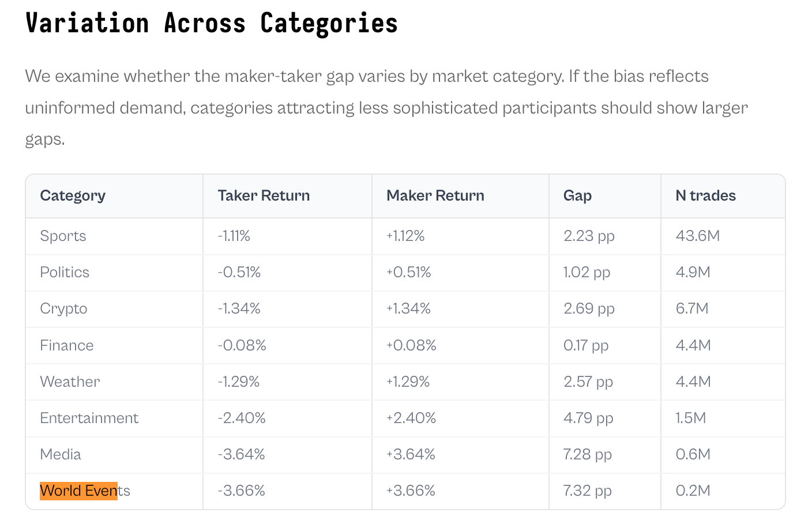Click the Gap column header
The height and width of the screenshot is (513, 812).
tap(577, 196)
